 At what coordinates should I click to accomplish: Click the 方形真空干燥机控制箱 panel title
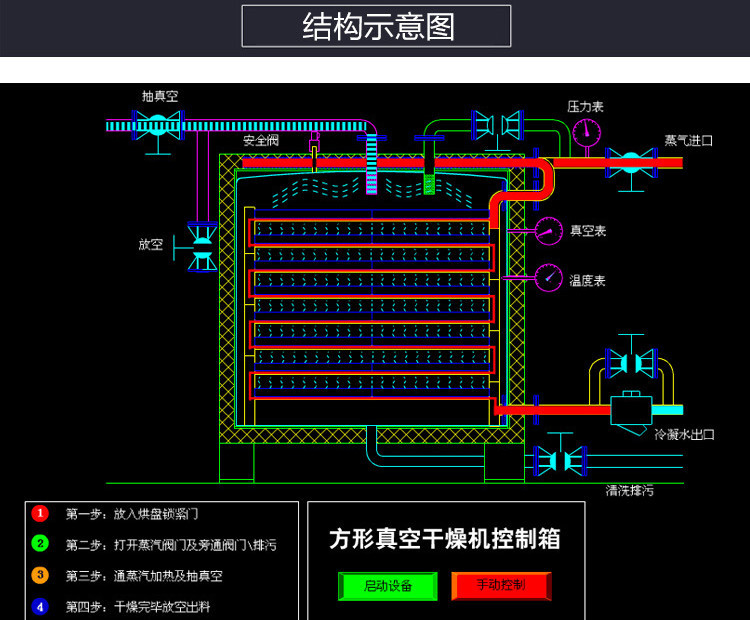445,539
